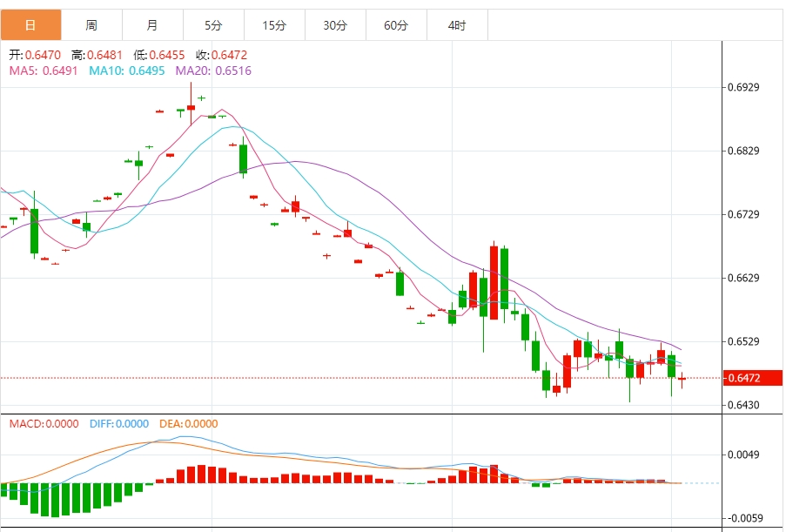Screen dimensions: 786x532
Task: Click the highest red candlestick near 0.6929
Action: [191, 104]
